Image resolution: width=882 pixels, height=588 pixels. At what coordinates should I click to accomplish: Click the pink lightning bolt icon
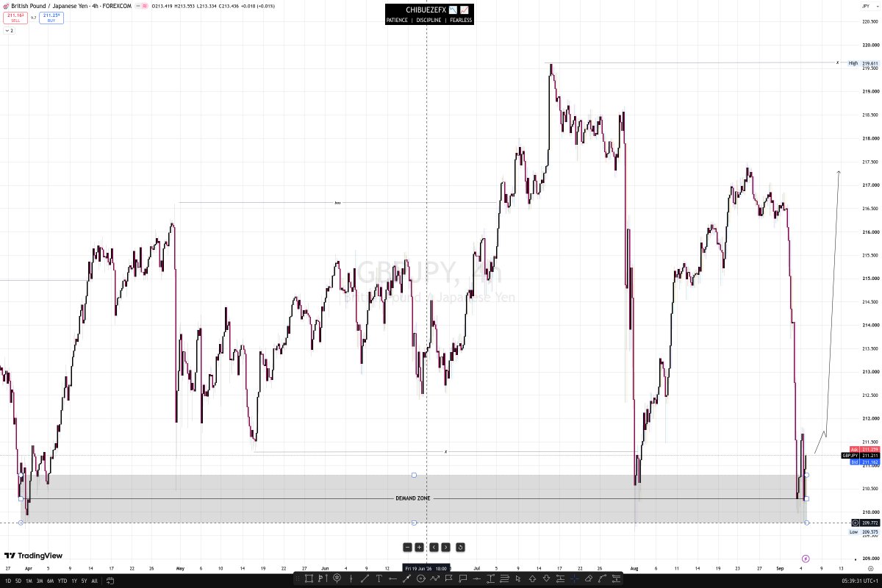[x=806, y=559]
